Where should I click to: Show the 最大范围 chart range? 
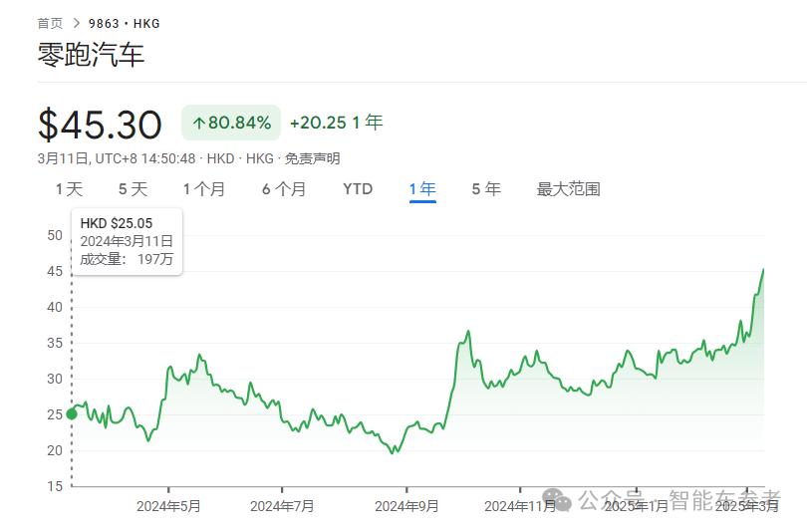pos(568,189)
